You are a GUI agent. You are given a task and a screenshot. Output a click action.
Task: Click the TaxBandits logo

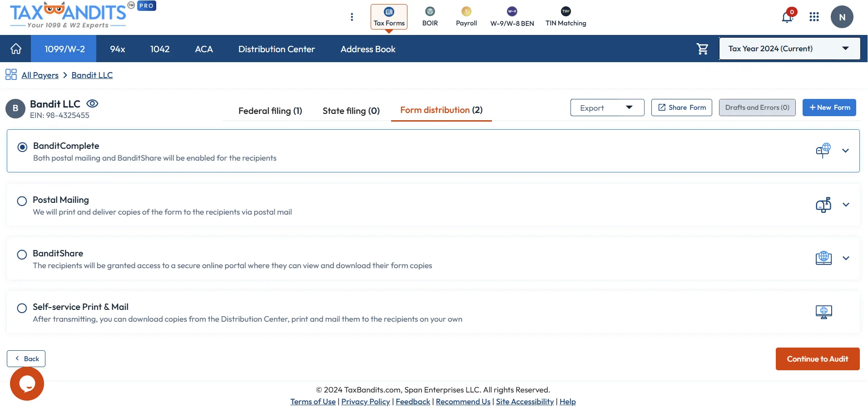point(68,15)
